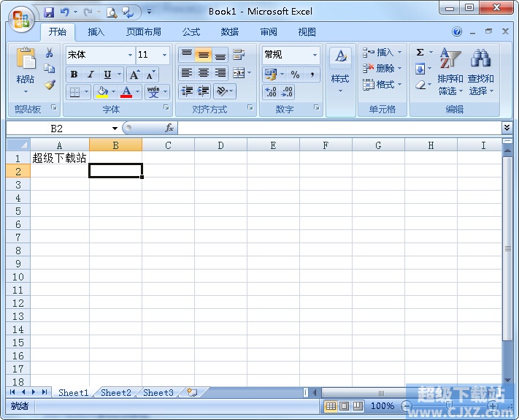Image resolution: width=519 pixels, height=420 pixels.
Task: Click the Format Painter brush icon
Action: click(x=50, y=85)
